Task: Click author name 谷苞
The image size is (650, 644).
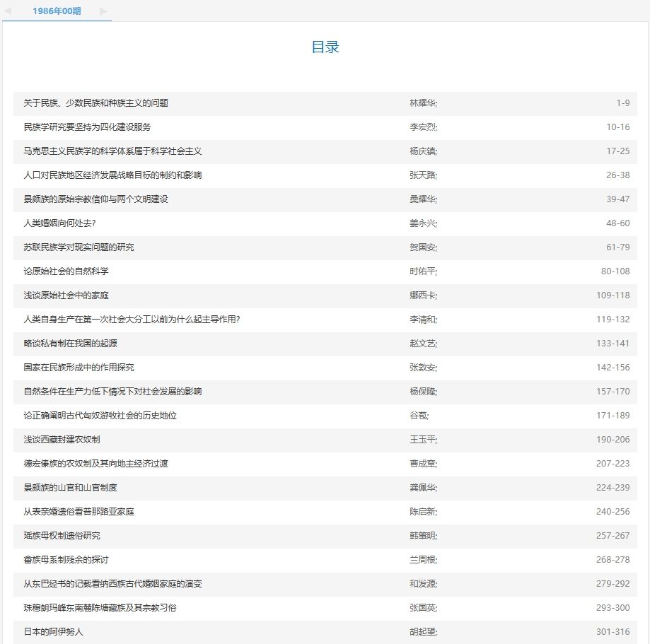Action: (x=418, y=415)
